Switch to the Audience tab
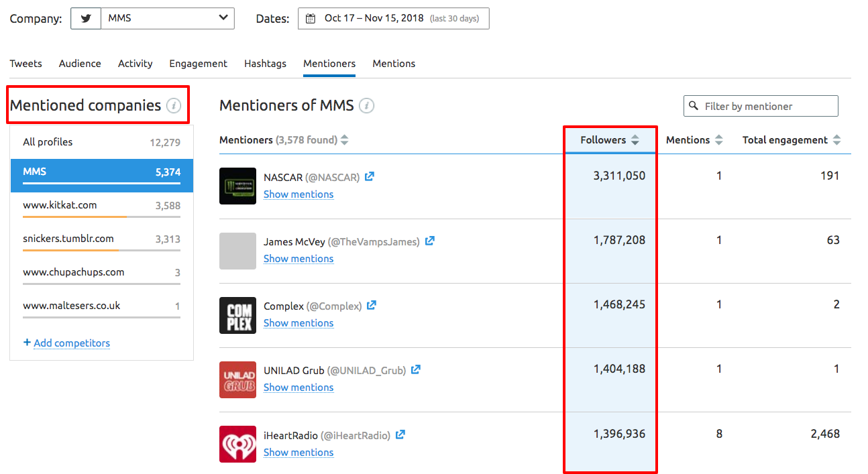This screenshot has width=868, height=474. (x=80, y=64)
